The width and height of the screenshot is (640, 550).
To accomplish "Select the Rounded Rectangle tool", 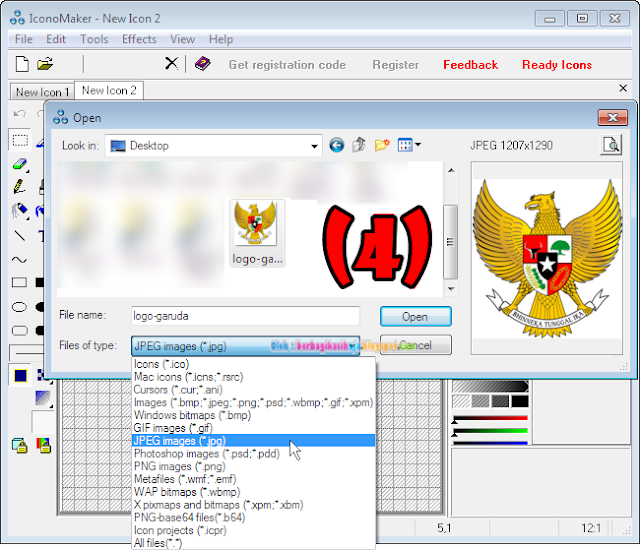I will 19,330.
